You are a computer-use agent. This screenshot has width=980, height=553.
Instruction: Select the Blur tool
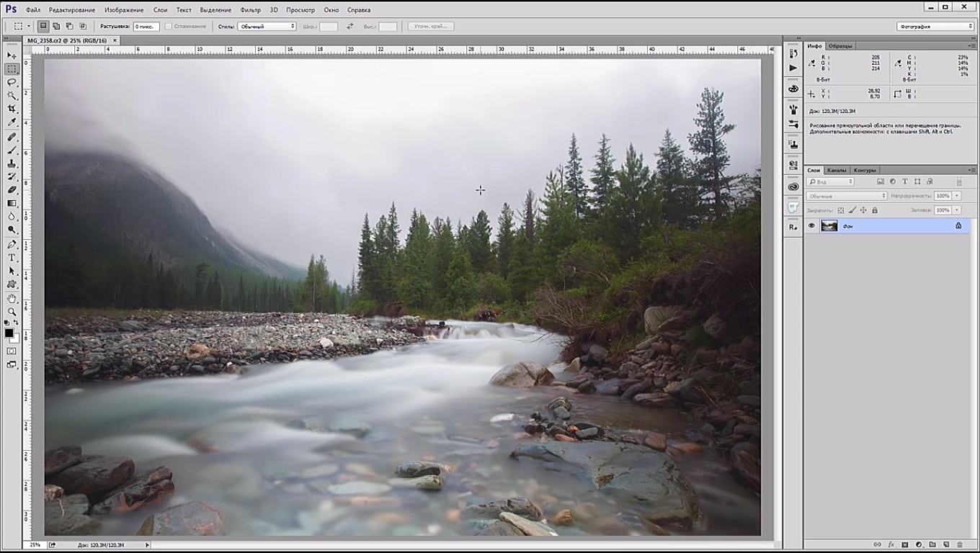point(12,217)
